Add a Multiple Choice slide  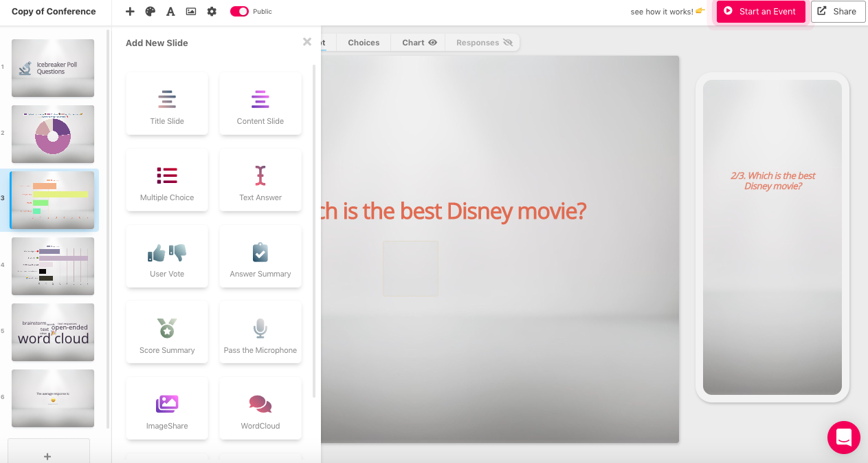pyautogui.click(x=167, y=180)
